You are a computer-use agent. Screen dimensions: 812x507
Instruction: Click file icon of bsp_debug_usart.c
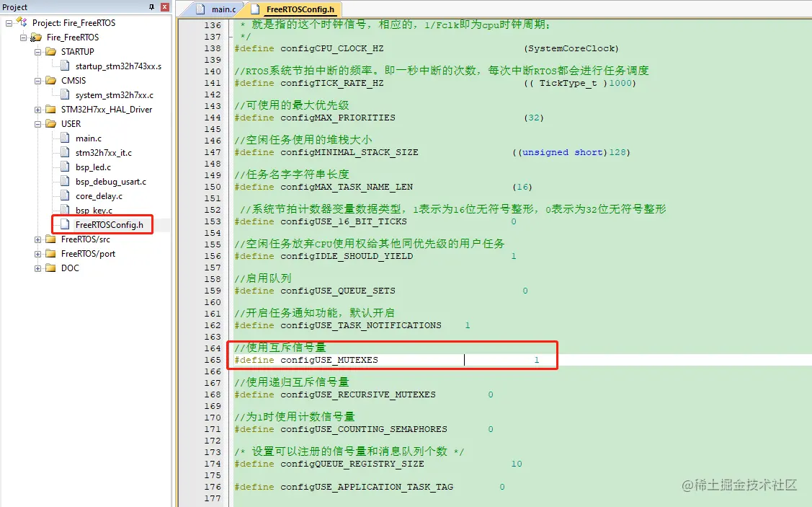[65, 182]
